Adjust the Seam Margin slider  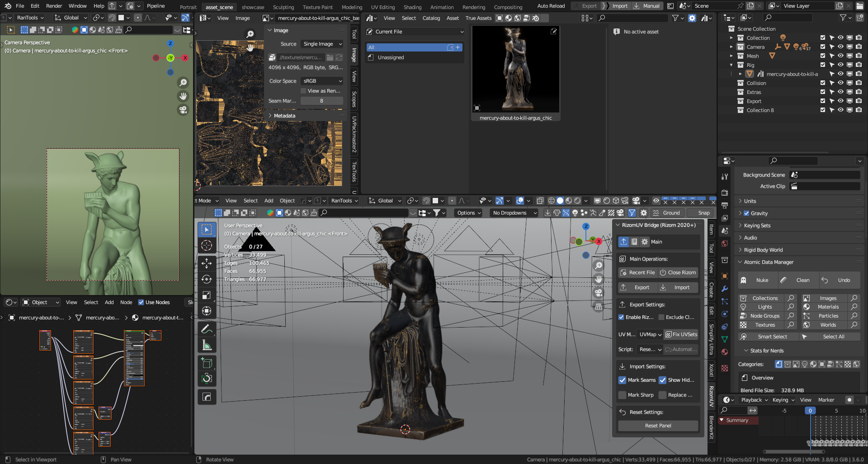click(x=321, y=100)
